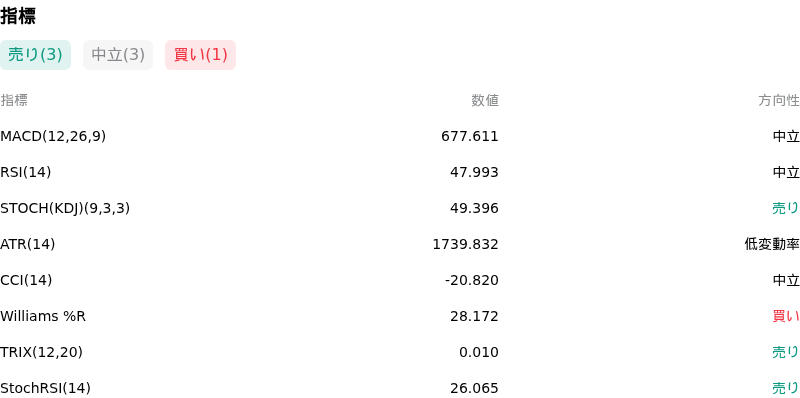Open the STOCH(KDJ)(9,3,3) indicator row
800x398 pixels.
[x=400, y=208]
